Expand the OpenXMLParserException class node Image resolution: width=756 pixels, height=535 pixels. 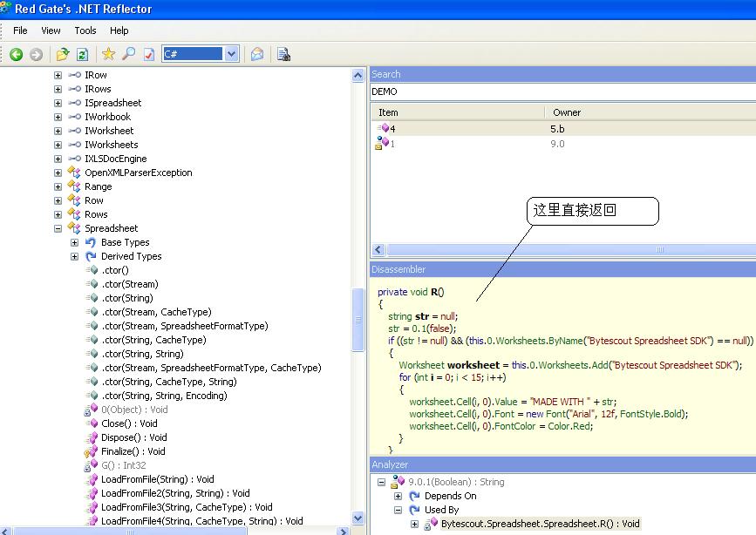[x=58, y=173]
